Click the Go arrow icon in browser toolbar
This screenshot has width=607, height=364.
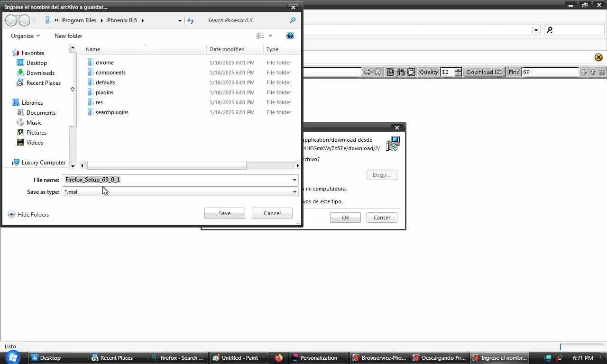[368, 72]
